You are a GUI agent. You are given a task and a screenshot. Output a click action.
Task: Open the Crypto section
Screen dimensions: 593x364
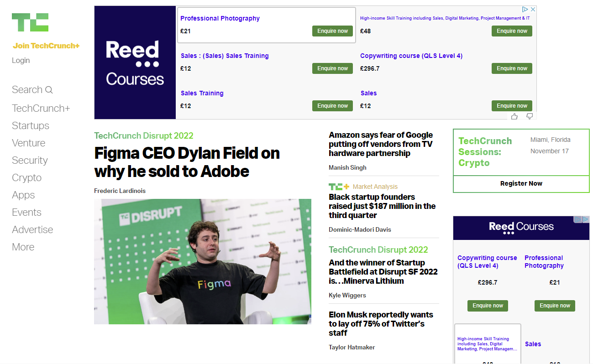coord(26,178)
